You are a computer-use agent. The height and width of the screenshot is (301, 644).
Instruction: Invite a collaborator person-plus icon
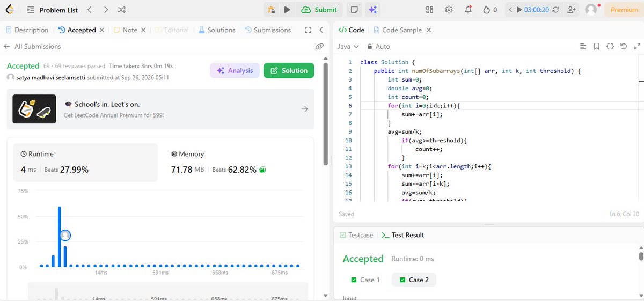click(x=571, y=10)
